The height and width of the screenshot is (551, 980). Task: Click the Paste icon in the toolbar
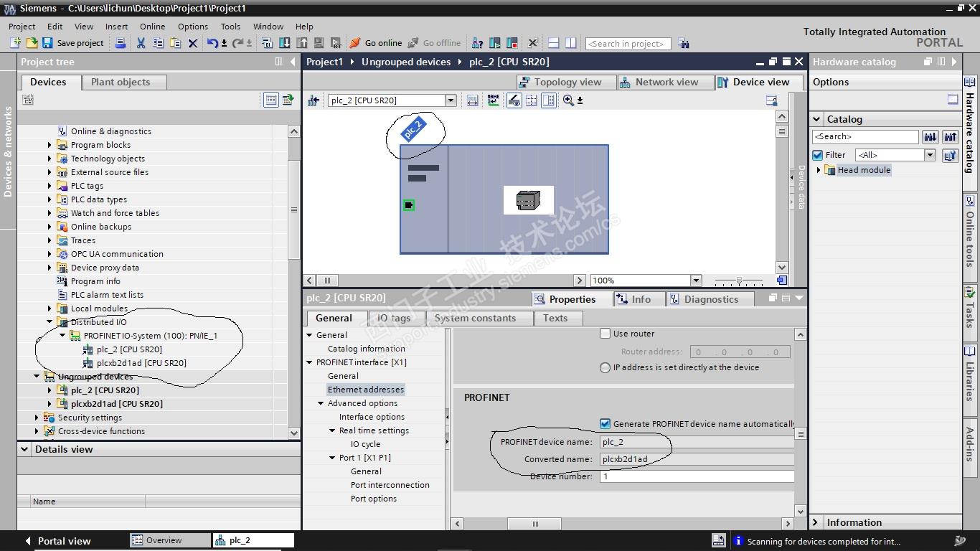175,43
